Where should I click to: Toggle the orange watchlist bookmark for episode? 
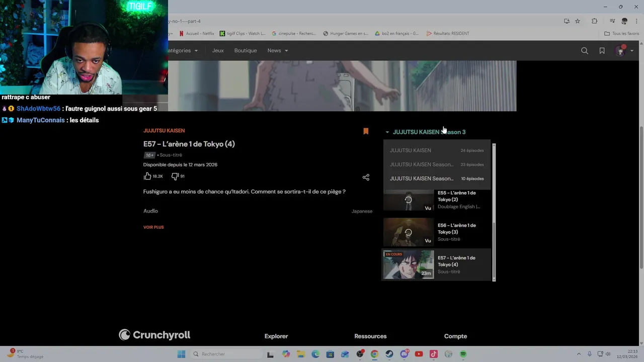[366, 131]
